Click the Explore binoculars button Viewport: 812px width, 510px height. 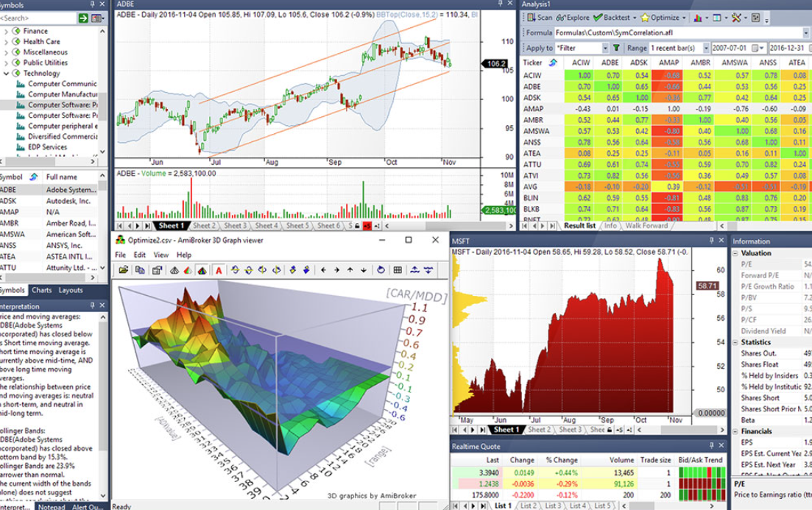(x=573, y=18)
